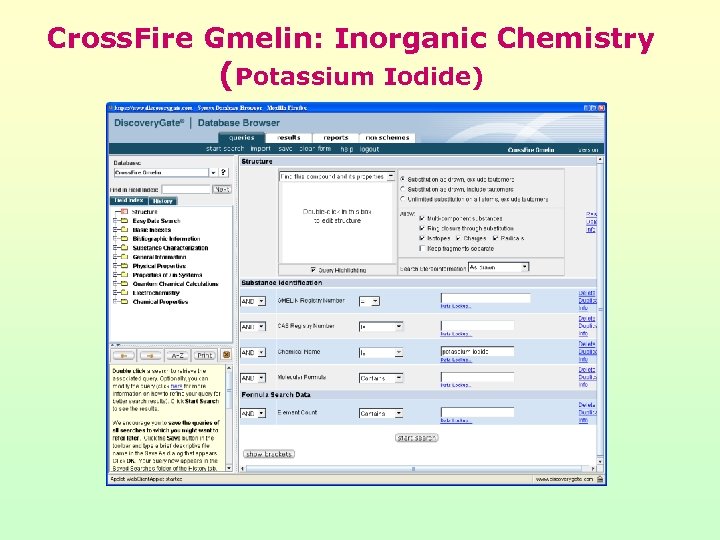This screenshot has height=540, width=720.
Task: Open the rxn schemes tab
Action: coord(387,138)
